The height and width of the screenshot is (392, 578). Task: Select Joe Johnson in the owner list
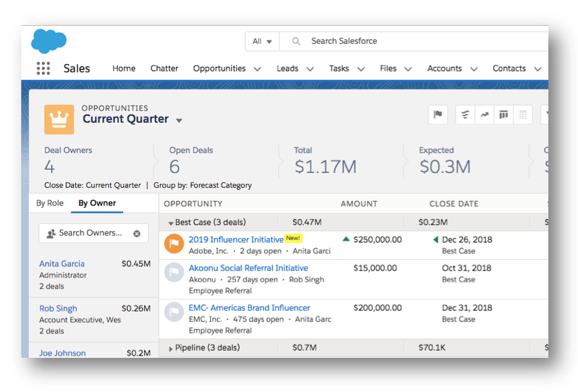[x=63, y=353]
